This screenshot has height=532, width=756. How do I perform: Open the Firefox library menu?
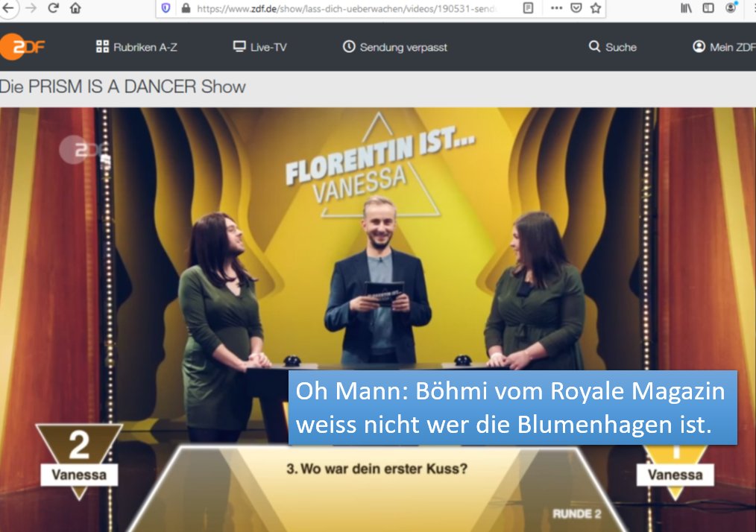click(x=686, y=8)
